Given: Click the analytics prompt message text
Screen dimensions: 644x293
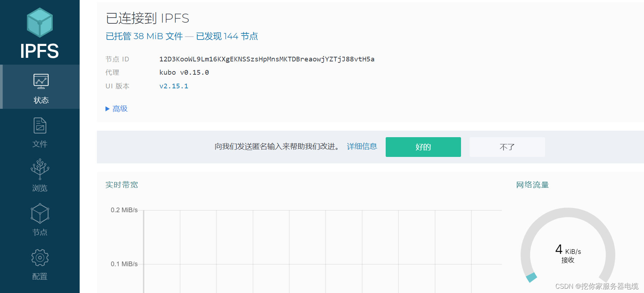Looking at the screenshot, I should point(277,146).
